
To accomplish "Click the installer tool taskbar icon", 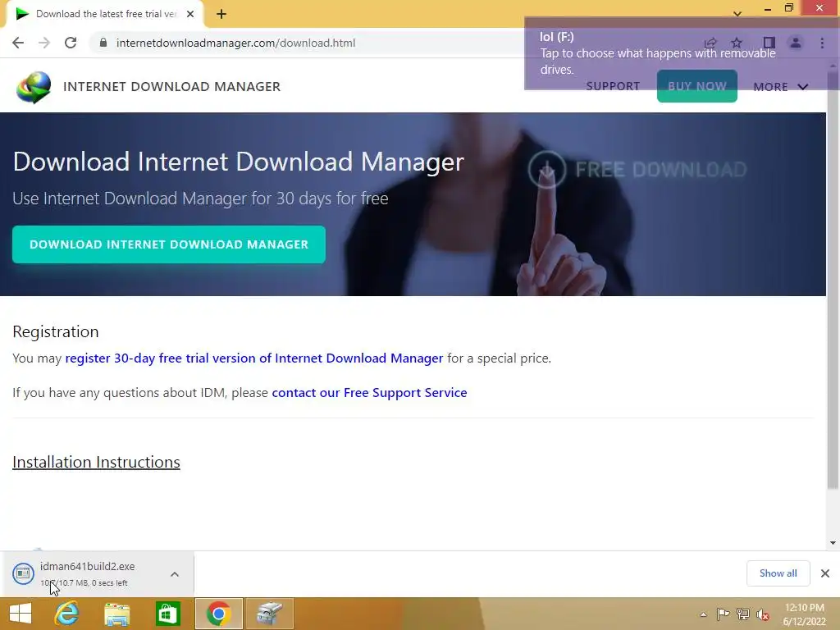I will coord(269,614).
